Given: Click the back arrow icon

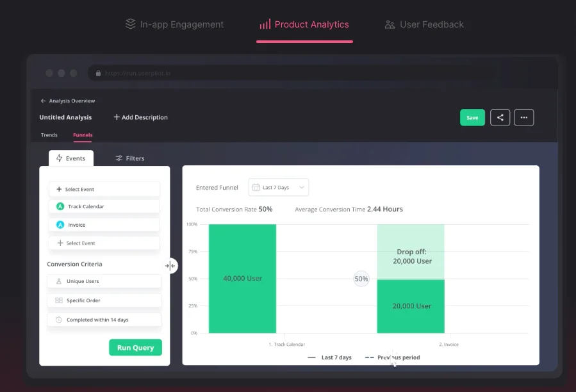Looking at the screenshot, I should click(x=43, y=101).
